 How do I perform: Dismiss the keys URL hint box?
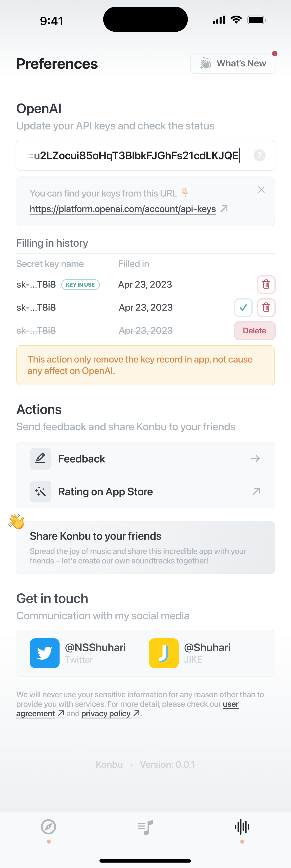pos(261,190)
